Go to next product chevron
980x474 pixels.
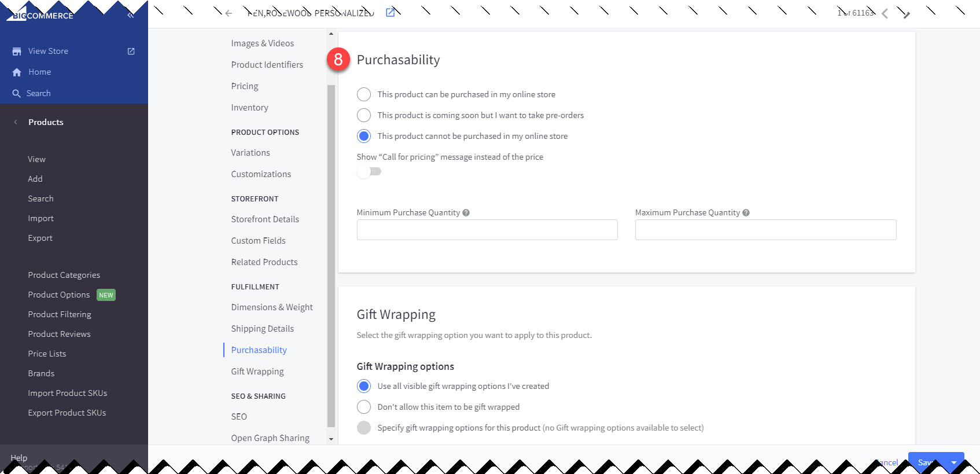pos(907,14)
